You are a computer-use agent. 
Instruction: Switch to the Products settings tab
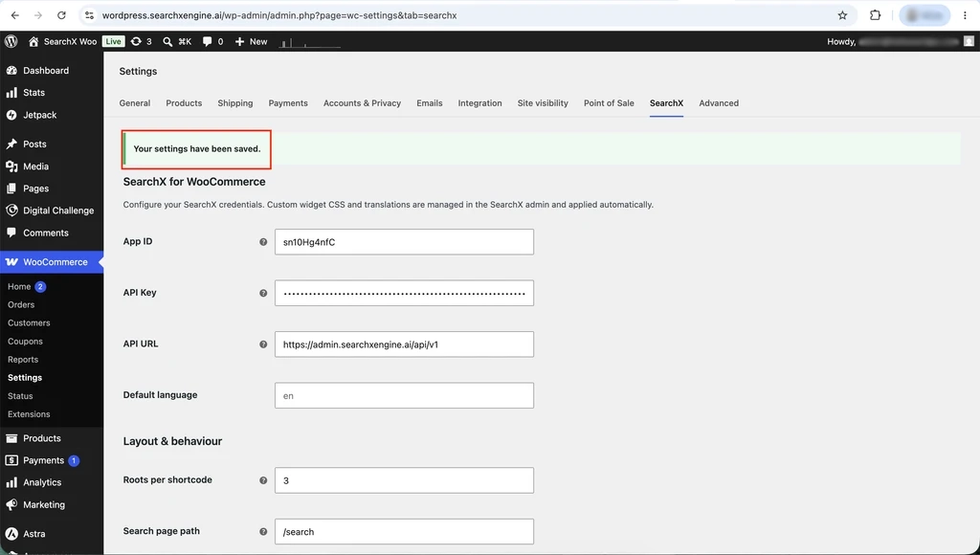184,103
